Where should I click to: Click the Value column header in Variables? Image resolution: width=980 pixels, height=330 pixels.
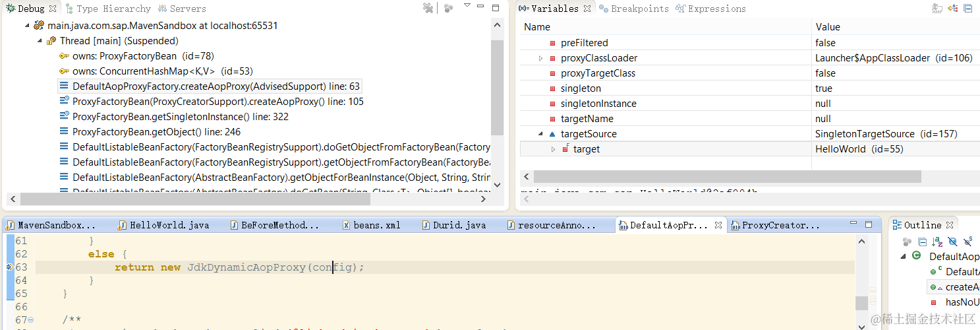pos(896,27)
